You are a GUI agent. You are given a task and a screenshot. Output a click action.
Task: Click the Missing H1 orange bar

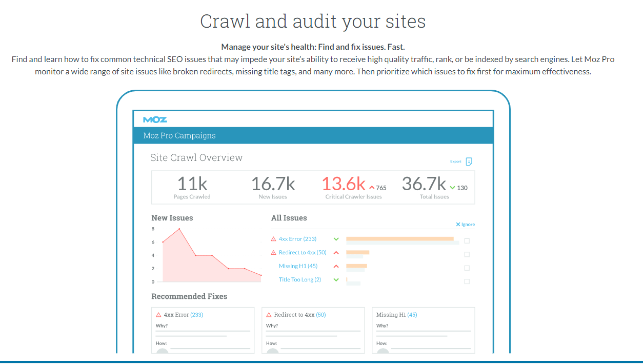pyautogui.click(x=357, y=266)
